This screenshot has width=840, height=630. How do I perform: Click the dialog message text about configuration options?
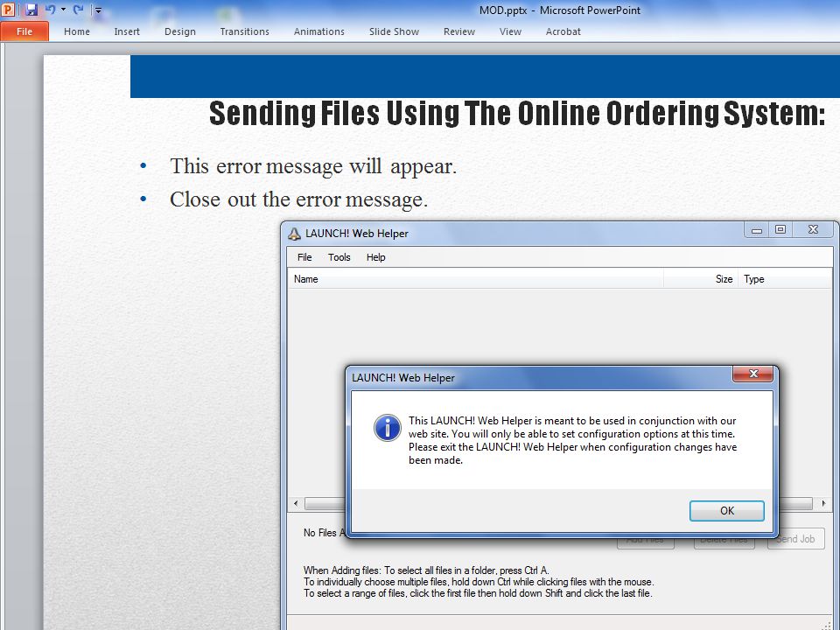tap(572, 440)
